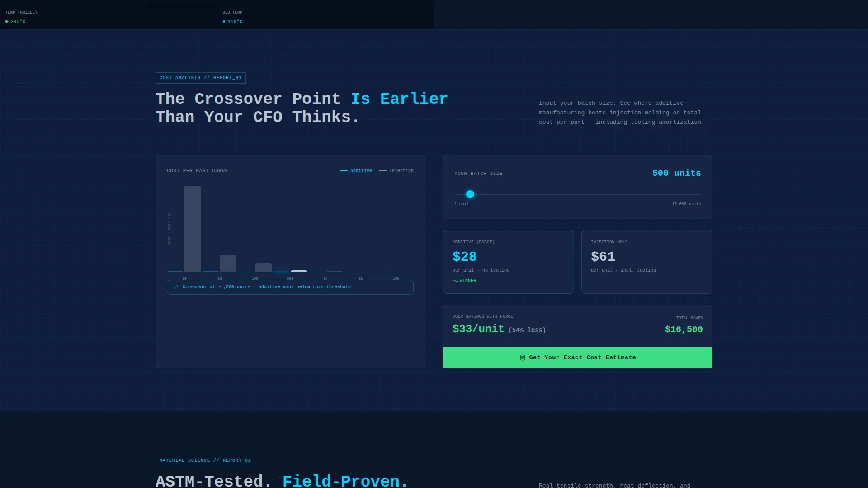Click the '10k' chart axis label
Image resolution: width=868 pixels, height=488 pixels.
pyautogui.click(x=396, y=279)
